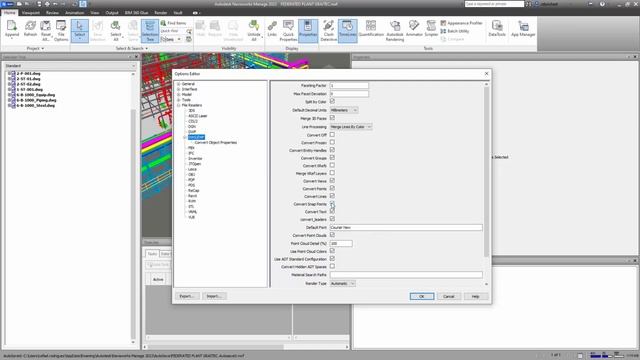Toggle the Selection Tree ribbon button
This screenshot has width=640, height=360.
click(x=150, y=30)
